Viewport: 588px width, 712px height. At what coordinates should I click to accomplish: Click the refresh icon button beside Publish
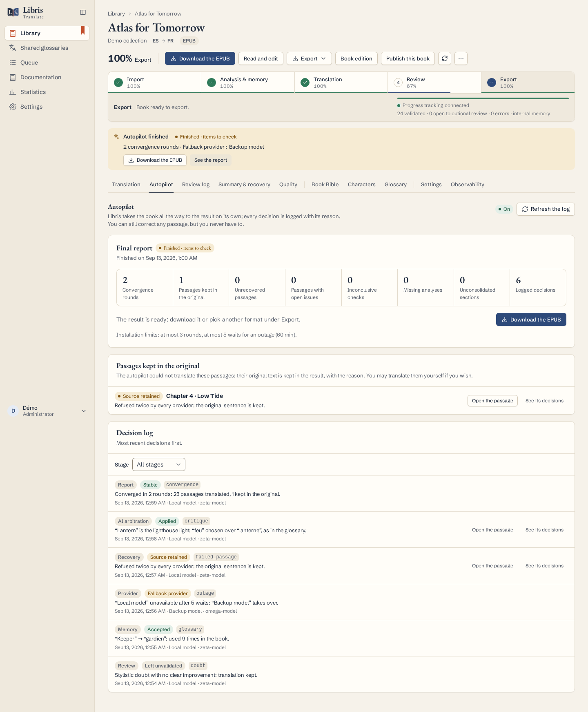445,58
